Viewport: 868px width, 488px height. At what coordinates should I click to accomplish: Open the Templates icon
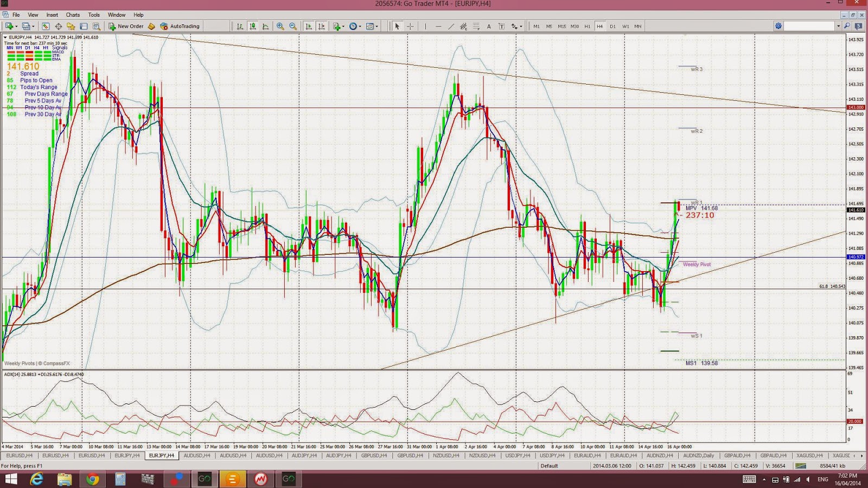(370, 26)
